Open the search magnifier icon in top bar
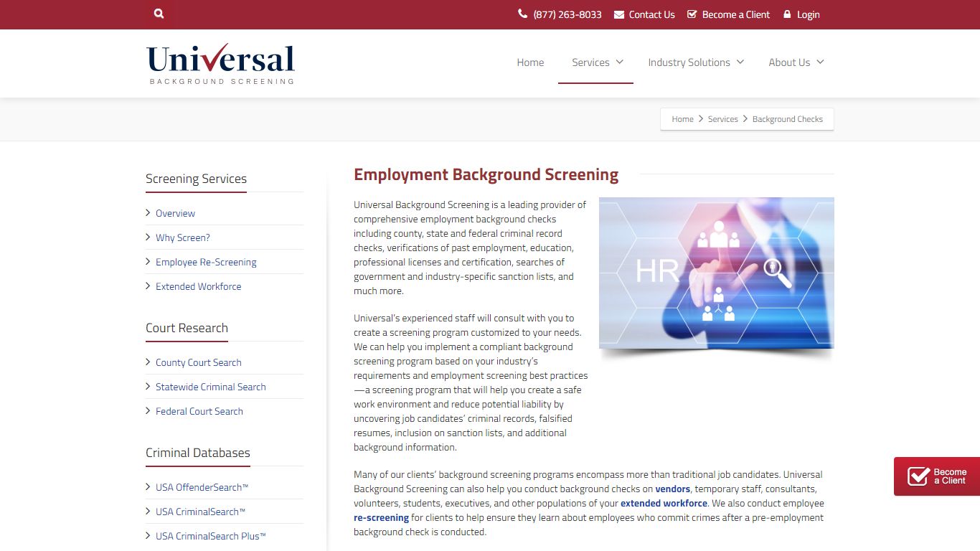 pos(159,14)
